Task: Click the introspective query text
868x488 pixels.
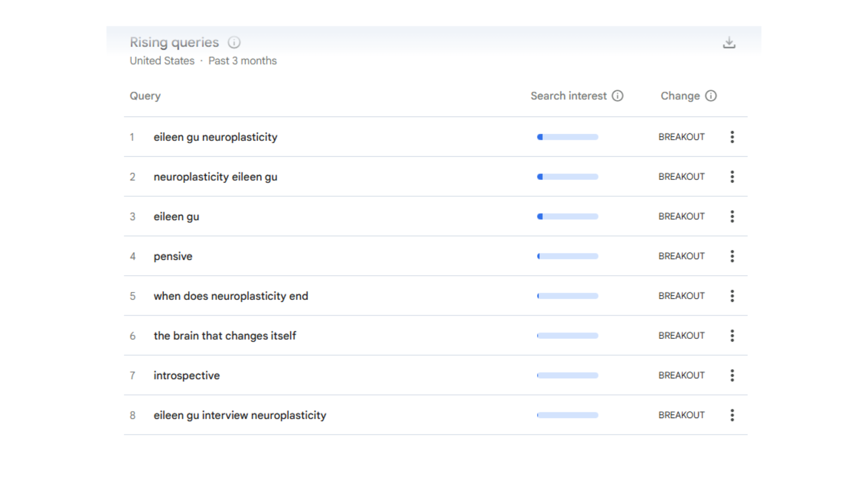Action: [x=186, y=375]
